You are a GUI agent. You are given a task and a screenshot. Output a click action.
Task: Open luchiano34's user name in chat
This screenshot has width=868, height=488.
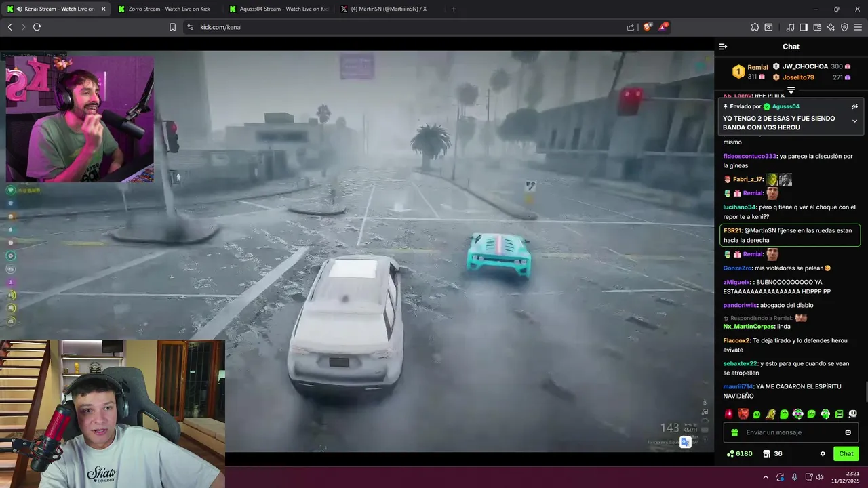(x=739, y=207)
